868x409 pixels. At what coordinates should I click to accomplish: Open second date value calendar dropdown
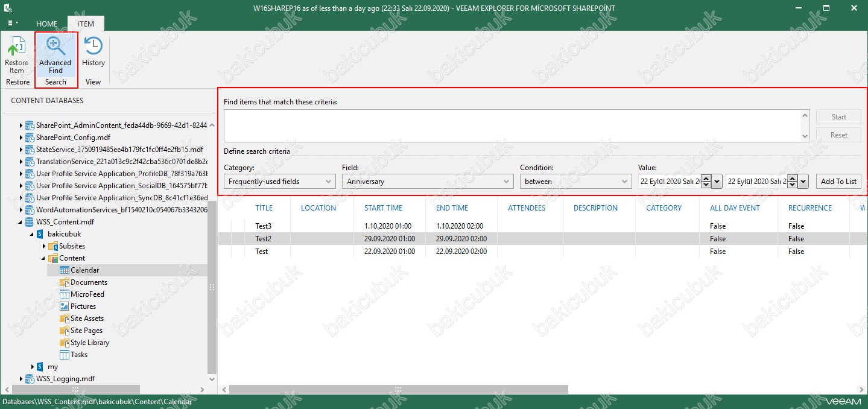coord(803,181)
